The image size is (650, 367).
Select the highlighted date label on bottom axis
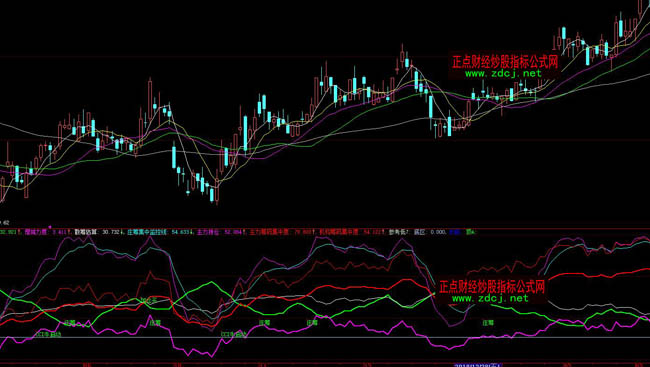(478, 365)
